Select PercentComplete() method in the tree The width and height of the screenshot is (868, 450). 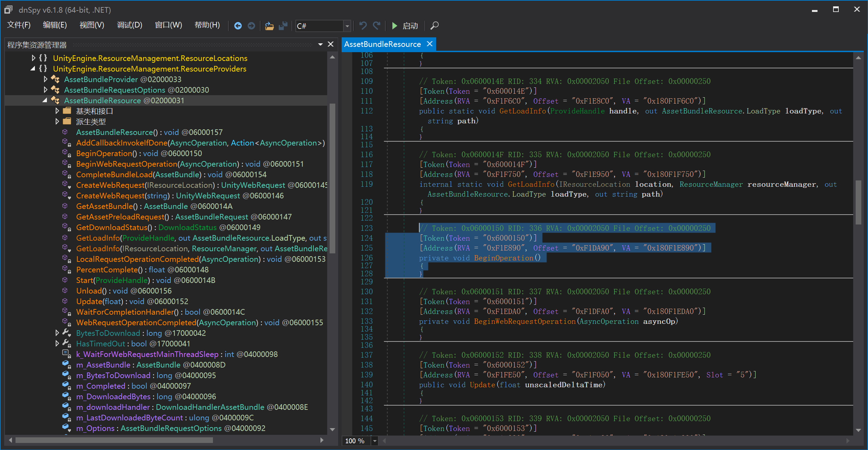coord(142,270)
